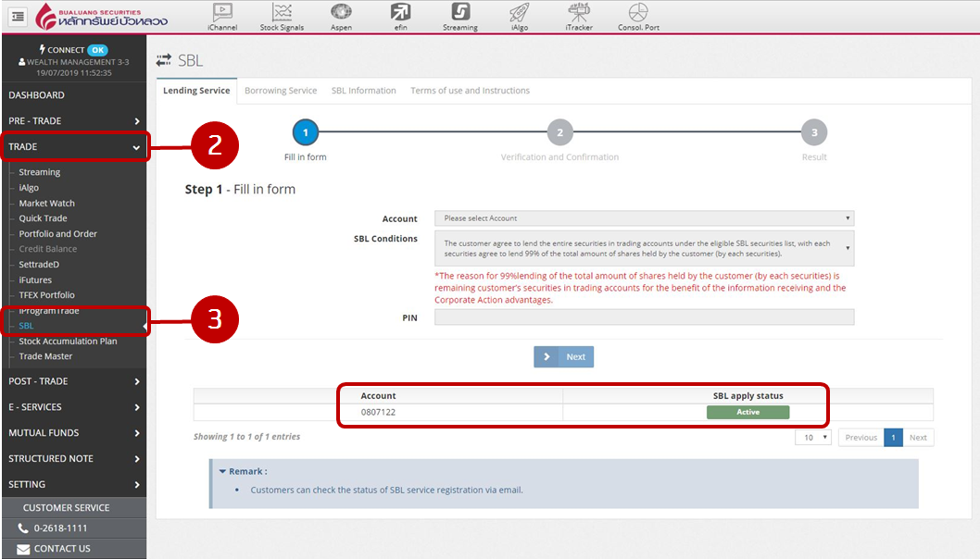Click the PIN input field
The height and width of the screenshot is (559, 980).
coord(645,317)
